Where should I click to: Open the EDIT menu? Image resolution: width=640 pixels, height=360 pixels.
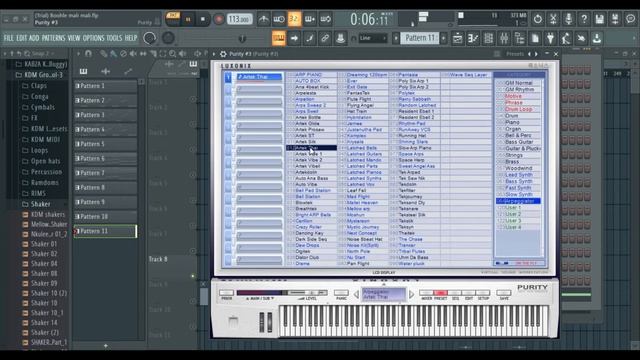(x=22, y=38)
